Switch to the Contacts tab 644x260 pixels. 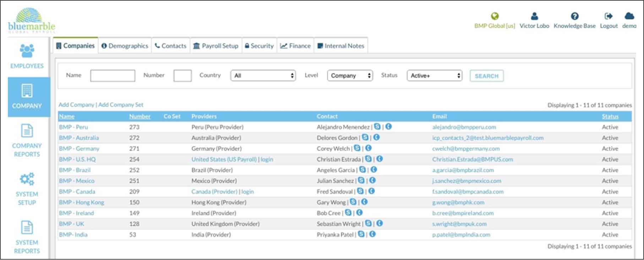click(x=170, y=46)
